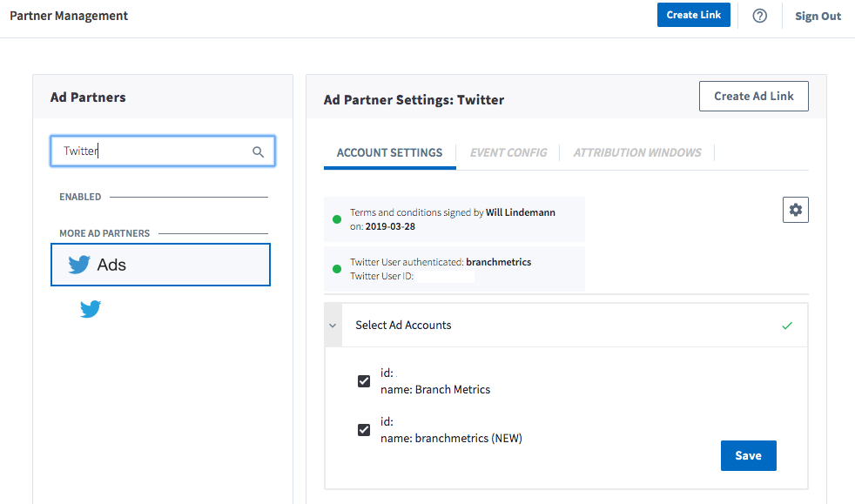855x504 pixels.
Task: Open the gear settings icon
Action: pyautogui.click(x=796, y=210)
